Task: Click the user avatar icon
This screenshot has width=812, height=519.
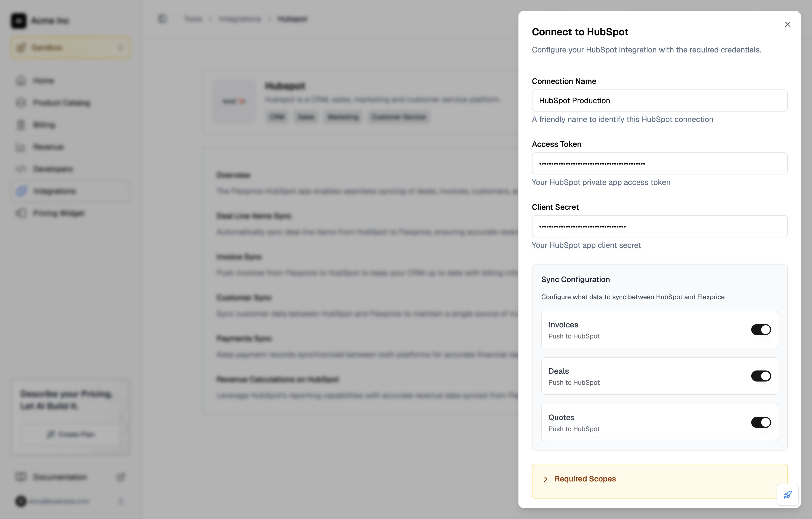Action: (21, 501)
